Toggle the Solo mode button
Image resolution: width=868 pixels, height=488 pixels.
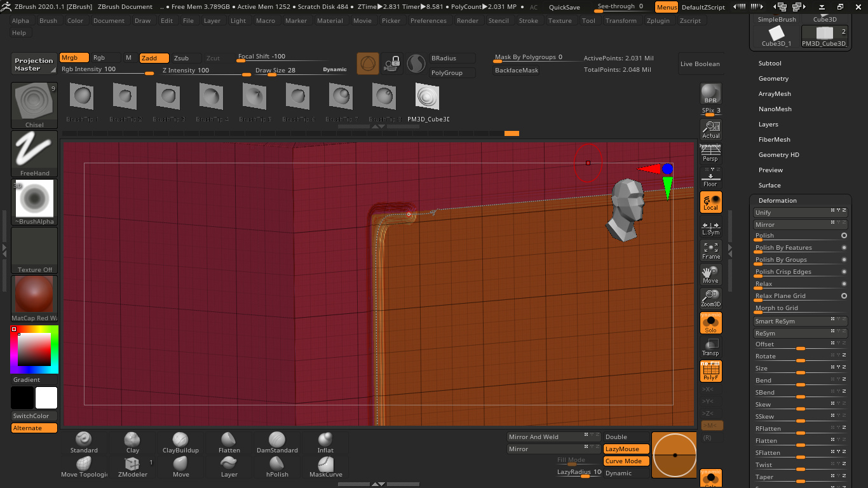(x=711, y=323)
